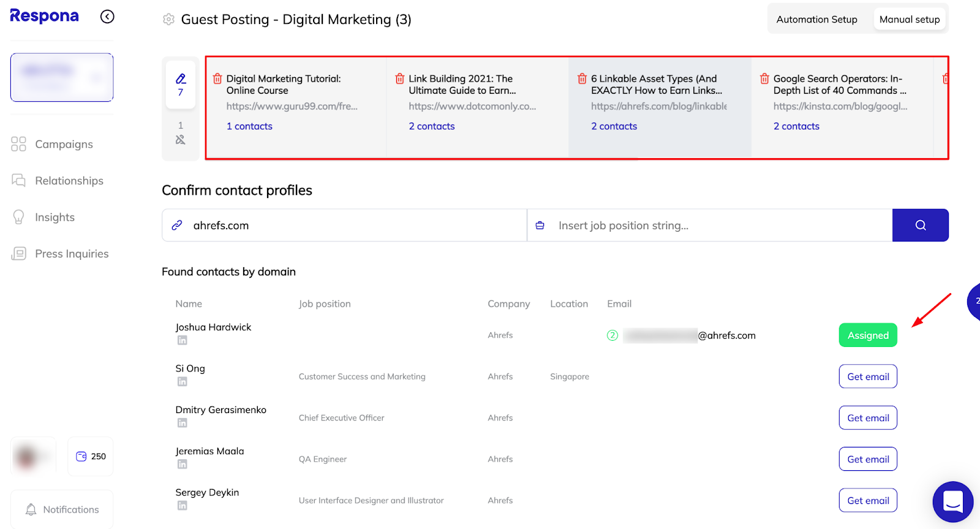
Task: Click the campaign title Guest Posting - Digital Marketing
Action: (296, 20)
